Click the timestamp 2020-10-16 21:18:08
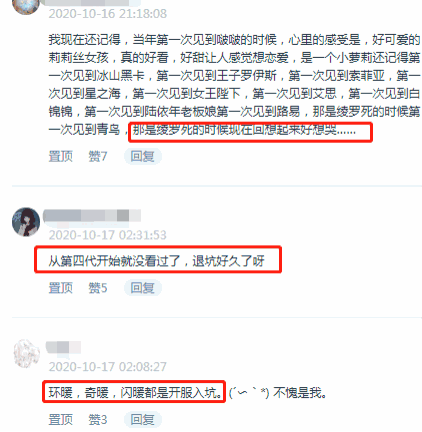Viewport: 422px width, 432px height. tap(108, 14)
